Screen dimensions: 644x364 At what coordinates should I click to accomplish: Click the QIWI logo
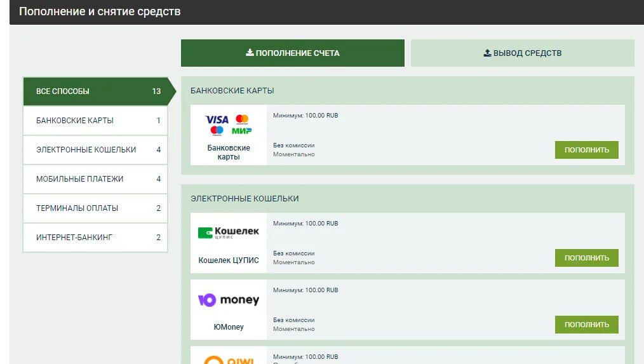point(229,360)
